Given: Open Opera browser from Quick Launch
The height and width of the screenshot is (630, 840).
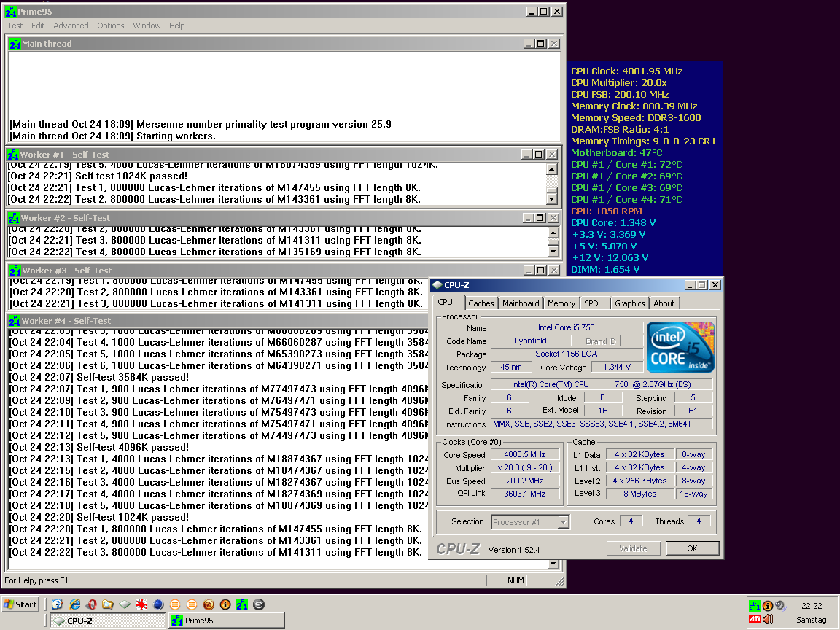Looking at the screenshot, I should [x=90, y=604].
